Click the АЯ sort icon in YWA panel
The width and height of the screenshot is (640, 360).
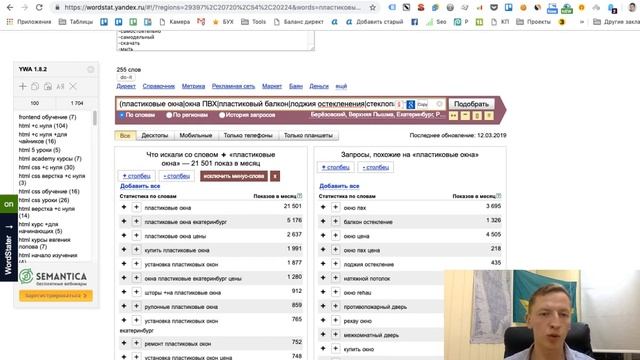click(x=60, y=87)
